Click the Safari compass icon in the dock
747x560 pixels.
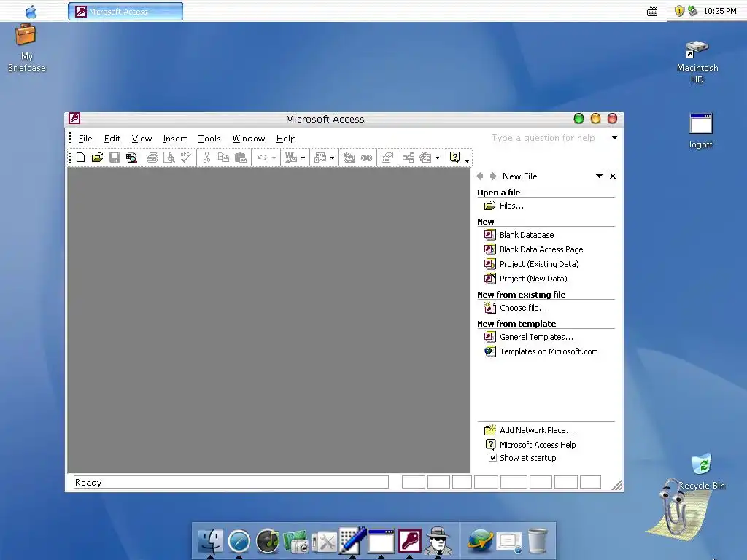click(x=239, y=542)
